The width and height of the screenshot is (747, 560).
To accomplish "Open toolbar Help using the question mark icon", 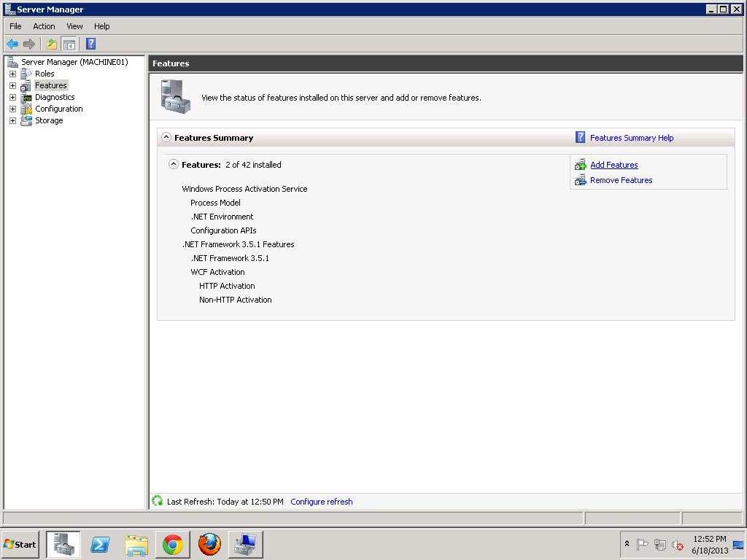I will click(90, 44).
